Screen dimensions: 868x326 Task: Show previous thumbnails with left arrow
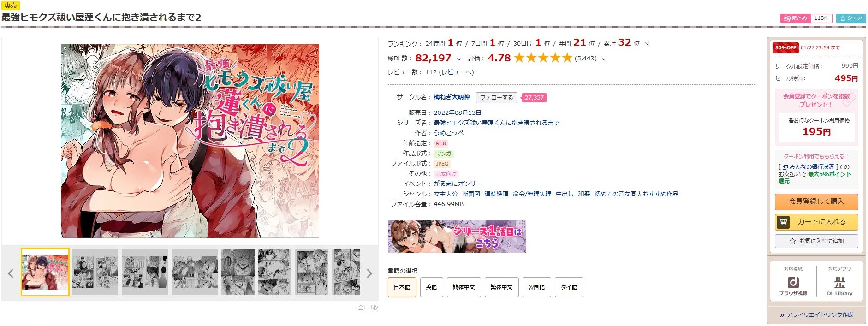click(11, 273)
